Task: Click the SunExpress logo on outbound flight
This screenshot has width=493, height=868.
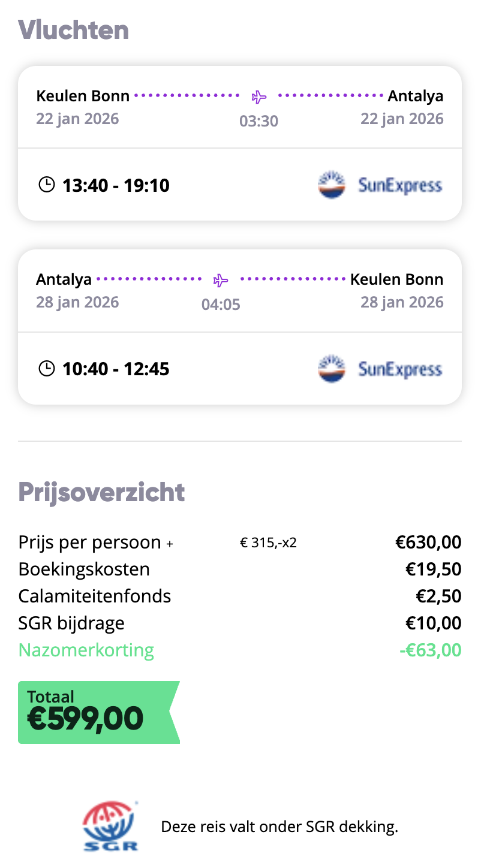Action: tap(380, 185)
